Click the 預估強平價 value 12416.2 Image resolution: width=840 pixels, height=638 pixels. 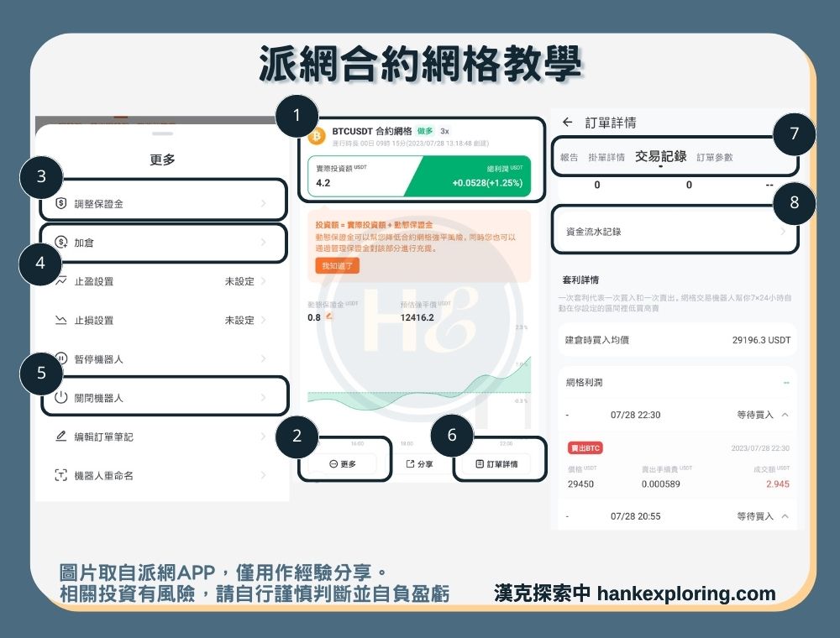(x=417, y=317)
